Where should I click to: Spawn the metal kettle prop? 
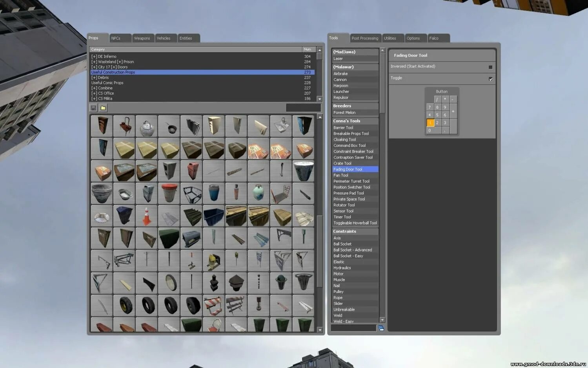coord(146,126)
